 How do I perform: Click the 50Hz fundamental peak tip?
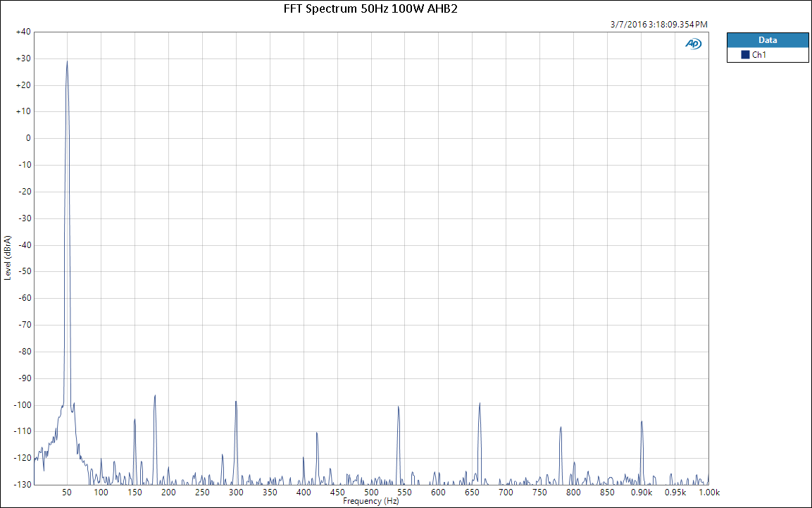(x=67, y=61)
